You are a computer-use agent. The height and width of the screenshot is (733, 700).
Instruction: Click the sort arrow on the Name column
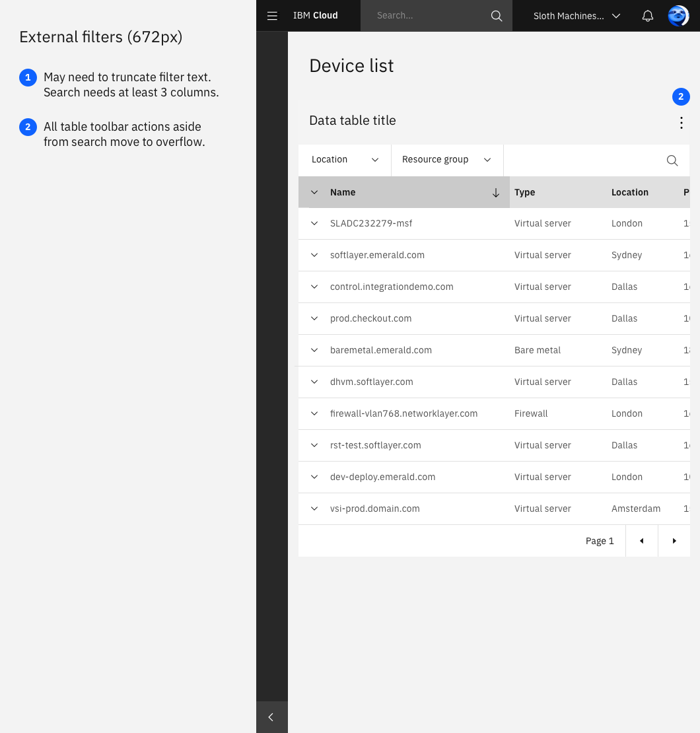tap(495, 192)
